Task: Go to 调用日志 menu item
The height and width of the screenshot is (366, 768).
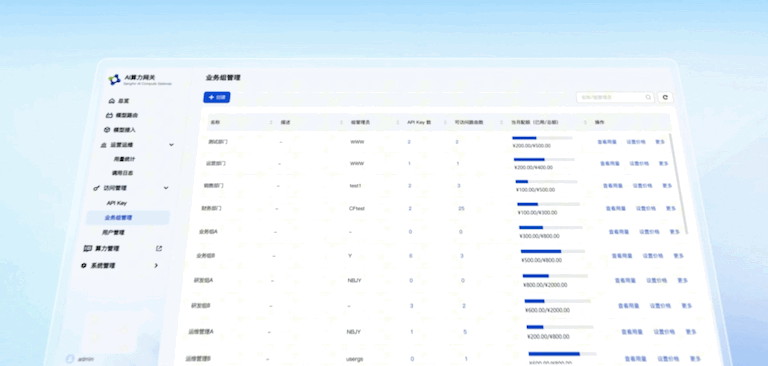Action: (122, 173)
